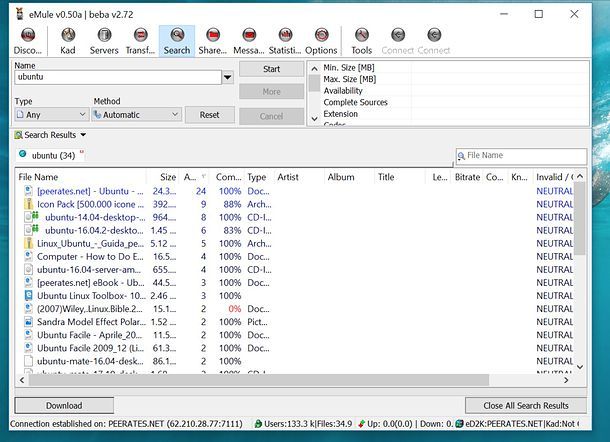610x442 pixels.
Task: Select the ubuntu (34) results tab
Action: [51, 155]
